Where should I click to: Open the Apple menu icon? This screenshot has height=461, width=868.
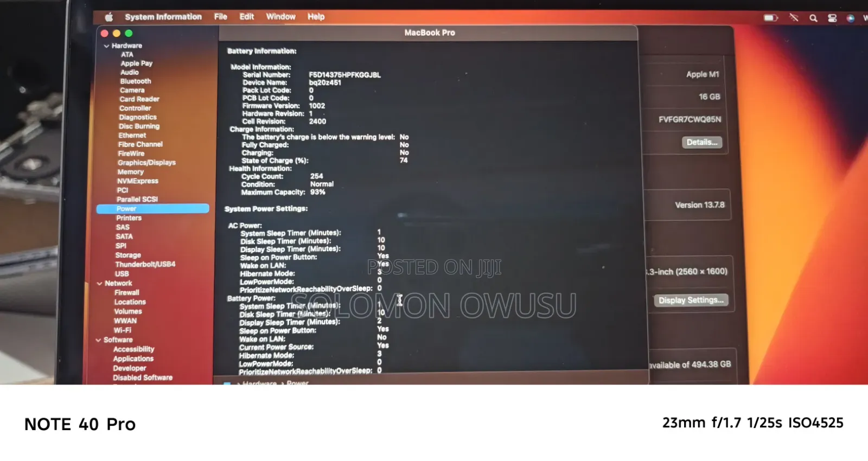[x=109, y=17]
